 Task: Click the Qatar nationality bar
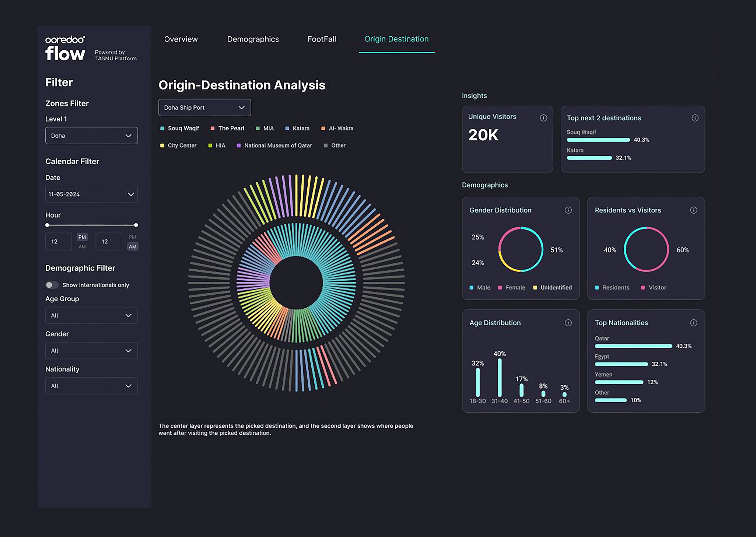click(x=633, y=346)
